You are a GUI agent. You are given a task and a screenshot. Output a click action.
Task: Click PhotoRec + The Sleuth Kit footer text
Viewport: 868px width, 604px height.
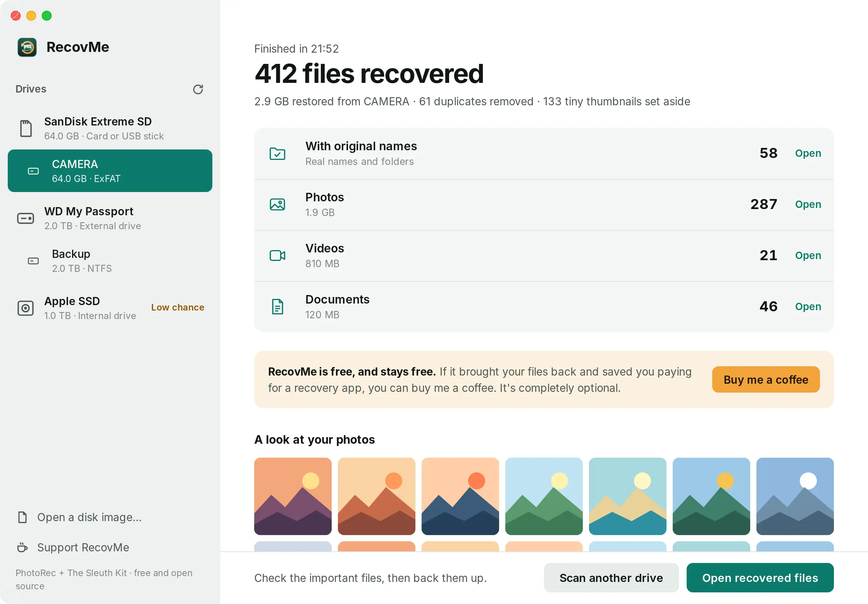[x=104, y=580]
